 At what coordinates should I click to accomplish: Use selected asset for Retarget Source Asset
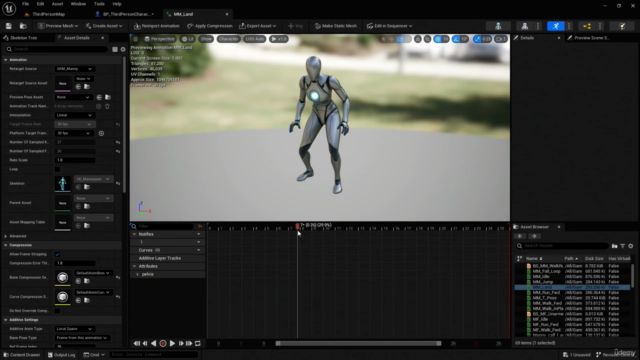pos(78,87)
